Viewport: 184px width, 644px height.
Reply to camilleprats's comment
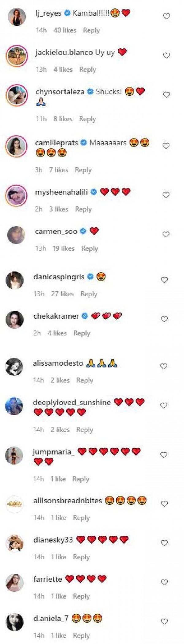83,170
